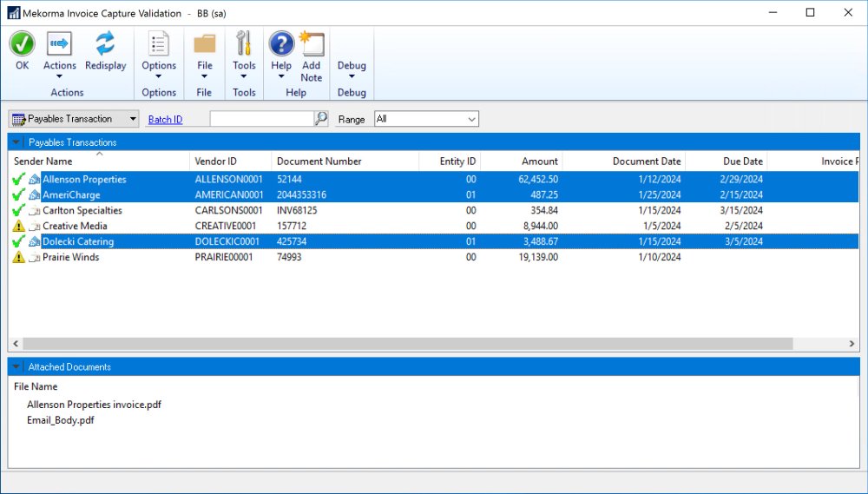
Task: Click the Batch ID link
Action: [165, 120]
